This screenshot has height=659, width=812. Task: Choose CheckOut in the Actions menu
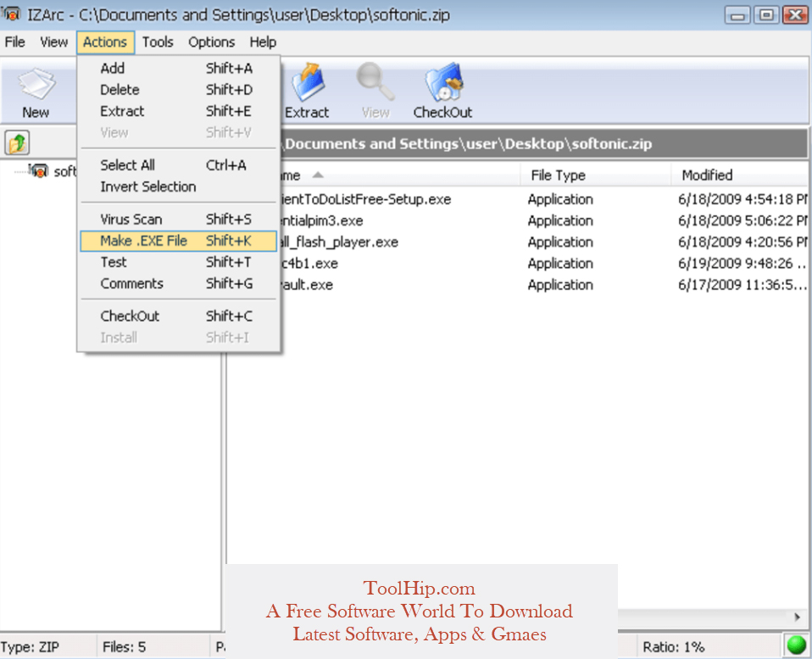[178, 316]
